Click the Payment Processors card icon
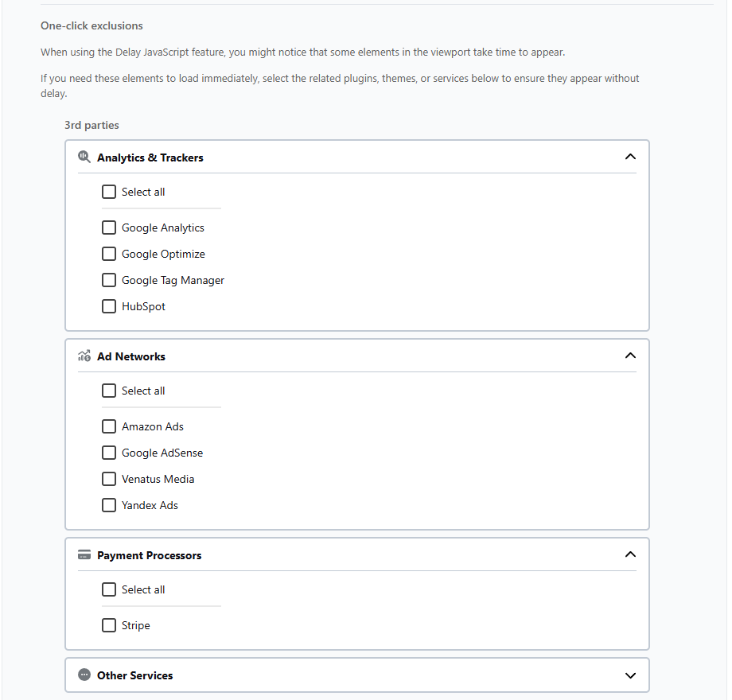This screenshot has height=700, width=732. click(x=84, y=554)
